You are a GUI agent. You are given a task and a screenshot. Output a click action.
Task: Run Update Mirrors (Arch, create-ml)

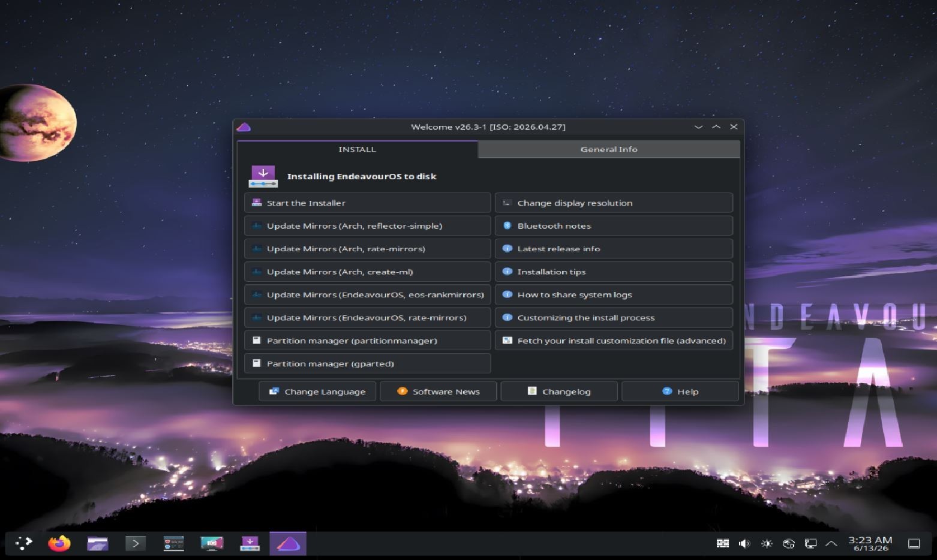pyautogui.click(x=368, y=272)
